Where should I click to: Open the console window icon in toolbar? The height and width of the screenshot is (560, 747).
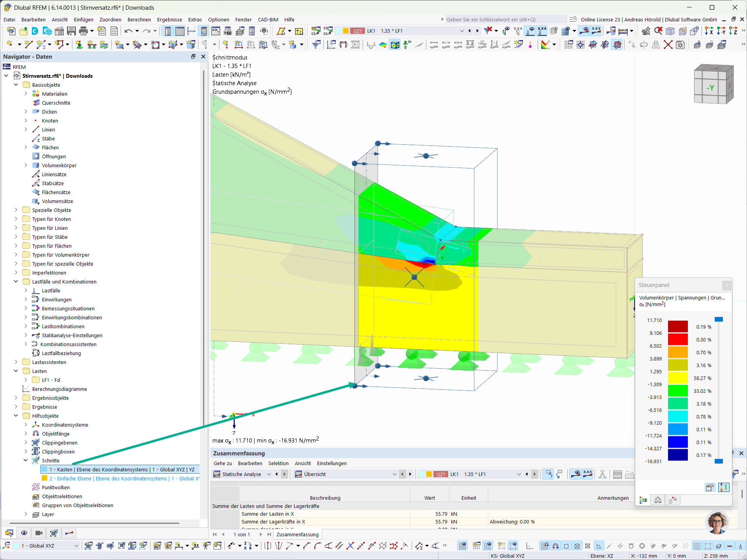pos(216,31)
